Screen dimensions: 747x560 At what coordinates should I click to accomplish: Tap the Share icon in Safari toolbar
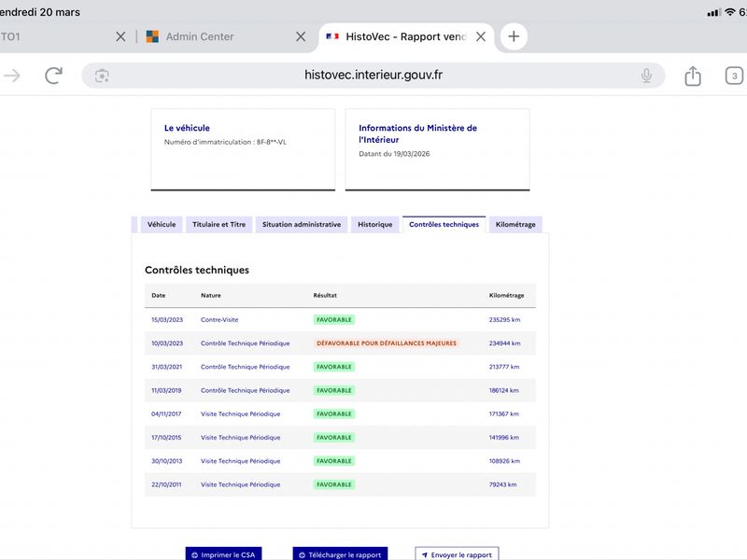(692, 76)
